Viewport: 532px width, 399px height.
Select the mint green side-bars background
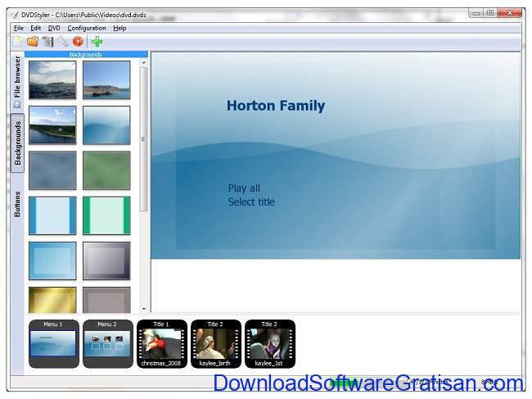click(x=106, y=215)
